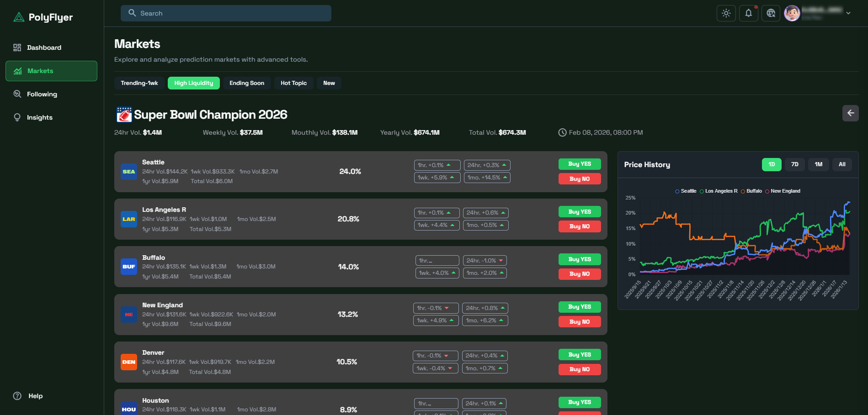Click the search magnifier icon
Image resolution: width=868 pixels, height=415 pixels.
(x=132, y=13)
